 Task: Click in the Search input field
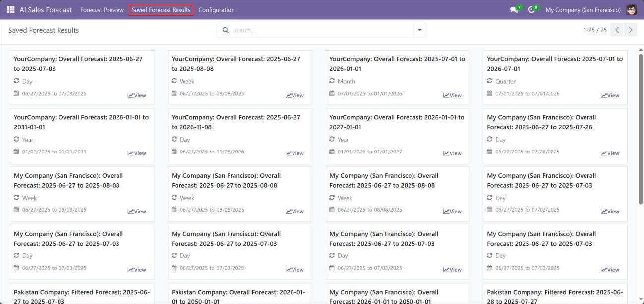click(322, 30)
